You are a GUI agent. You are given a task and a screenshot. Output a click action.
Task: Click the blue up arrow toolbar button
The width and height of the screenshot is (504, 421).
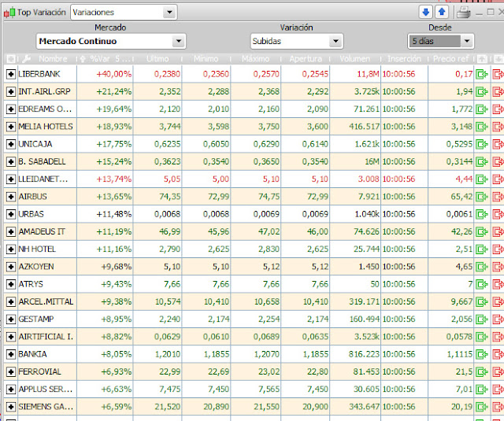[x=442, y=13]
